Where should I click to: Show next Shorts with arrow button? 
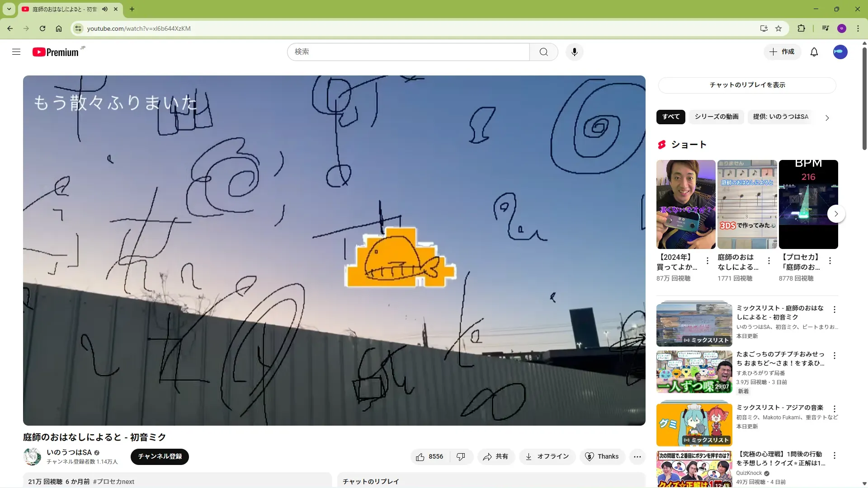pyautogui.click(x=836, y=214)
